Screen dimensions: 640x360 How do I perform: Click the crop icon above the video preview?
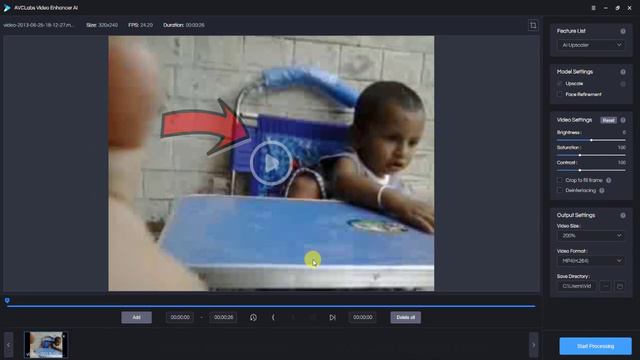click(533, 25)
